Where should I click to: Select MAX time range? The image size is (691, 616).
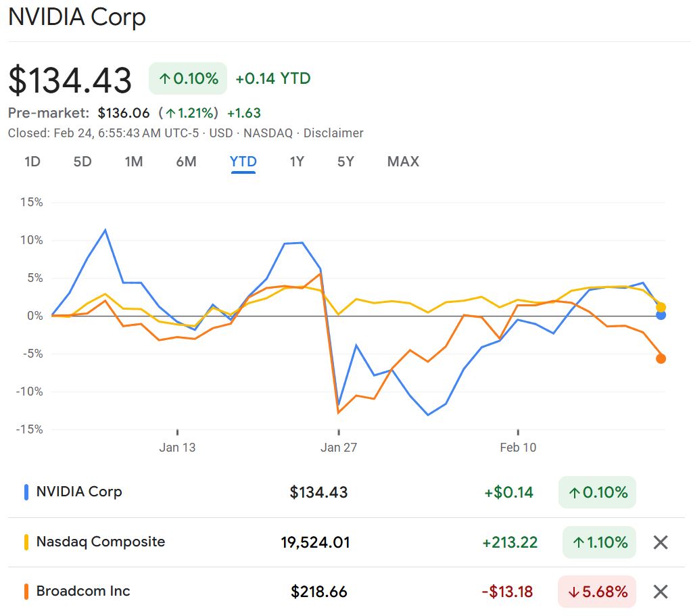tap(403, 162)
